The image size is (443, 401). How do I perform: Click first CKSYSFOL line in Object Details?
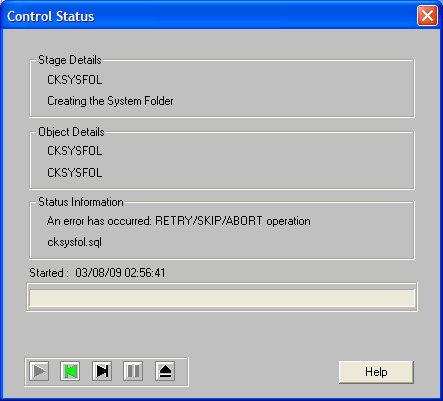pyautogui.click(x=75, y=151)
